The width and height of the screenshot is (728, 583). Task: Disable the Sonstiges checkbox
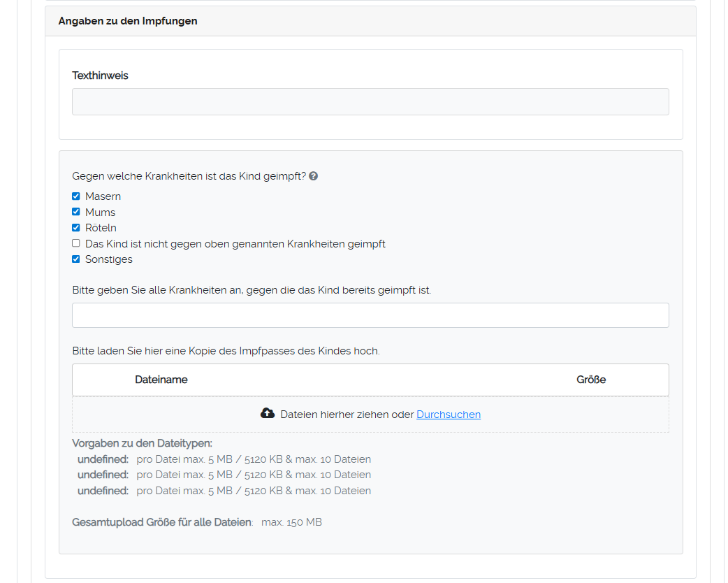click(76, 259)
